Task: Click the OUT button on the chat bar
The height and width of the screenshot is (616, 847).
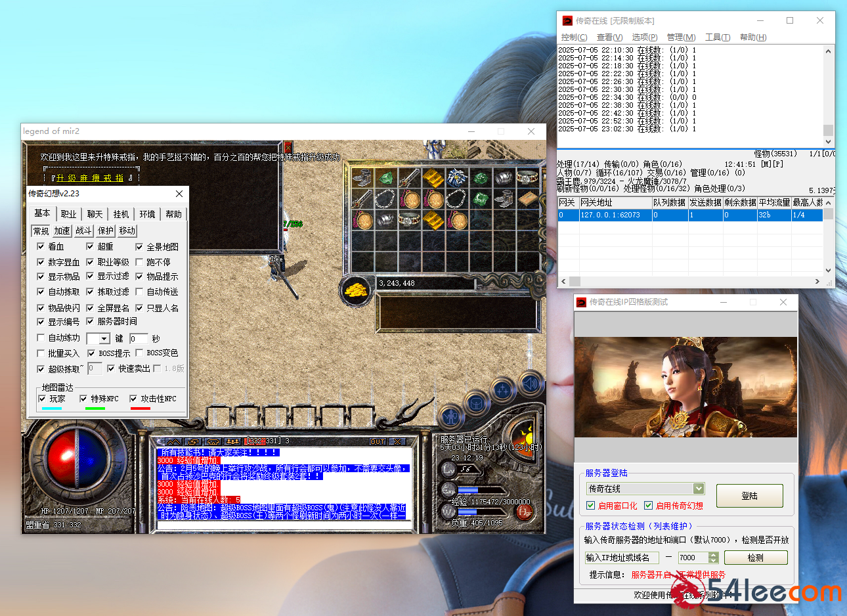Action: coord(378,441)
